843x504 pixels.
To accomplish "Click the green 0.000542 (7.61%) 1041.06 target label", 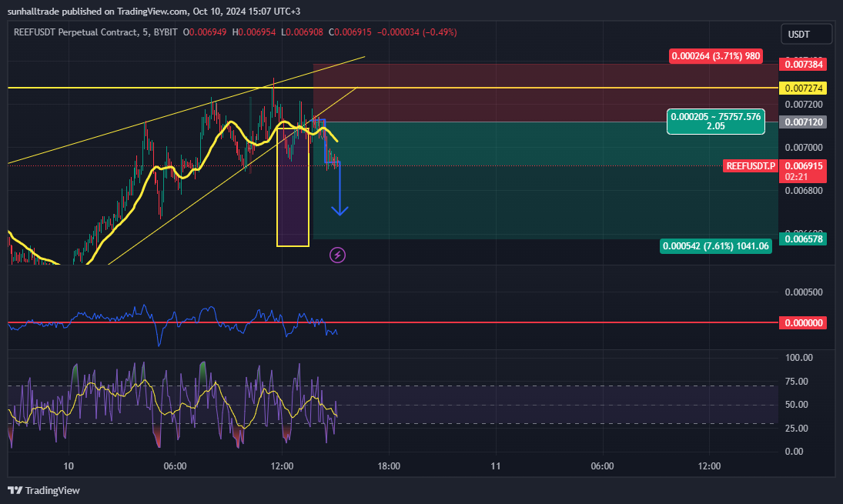I will [715, 246].
